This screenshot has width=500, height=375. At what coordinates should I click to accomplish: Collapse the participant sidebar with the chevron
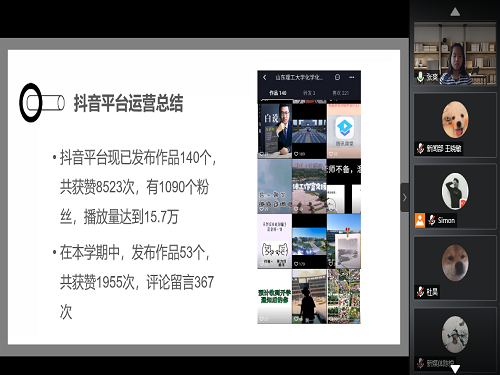pyautogui.click(x=405, y=198)
